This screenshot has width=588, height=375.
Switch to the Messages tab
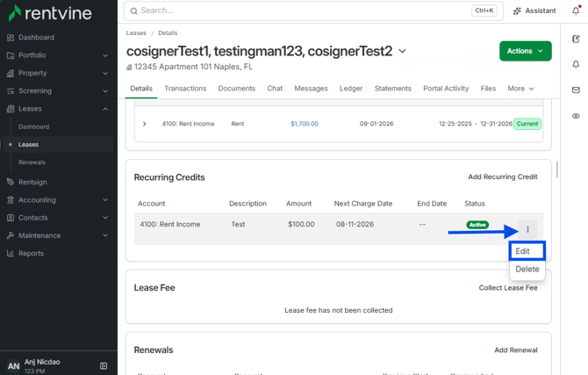point(311,89)
